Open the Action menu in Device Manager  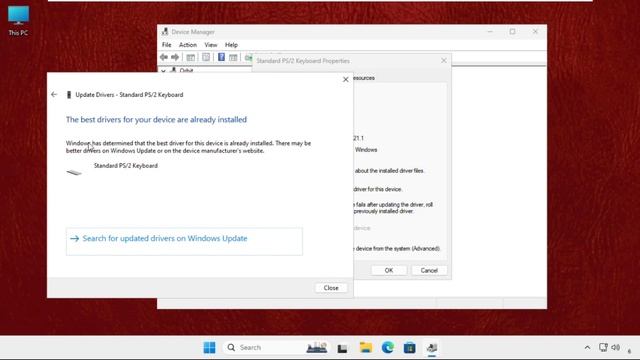(x=188, y=45)
